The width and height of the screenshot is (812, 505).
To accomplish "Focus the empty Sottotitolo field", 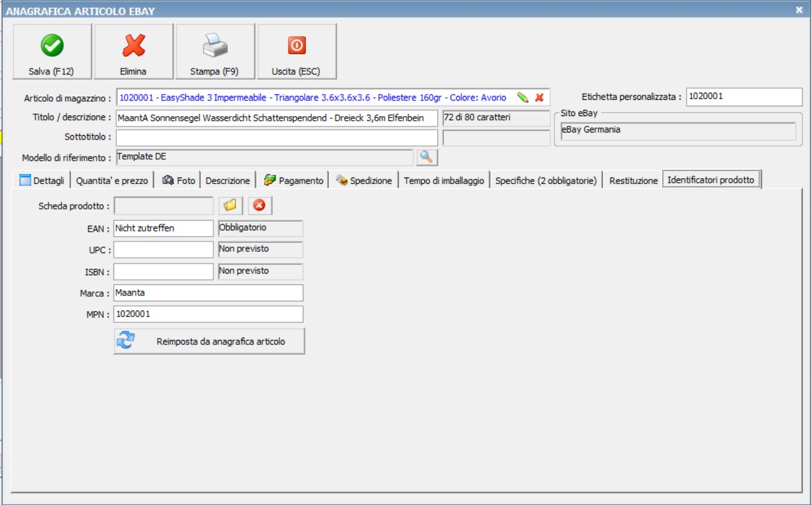I will 277,138.
